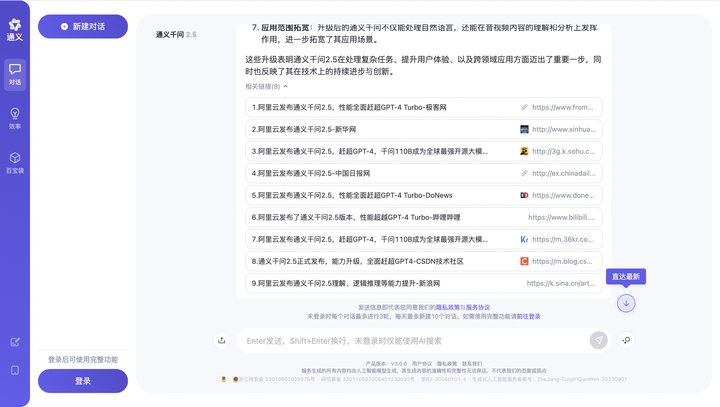Click the upload file icon beside input
This screenshot has width=720, height=407.
[222, 340]
